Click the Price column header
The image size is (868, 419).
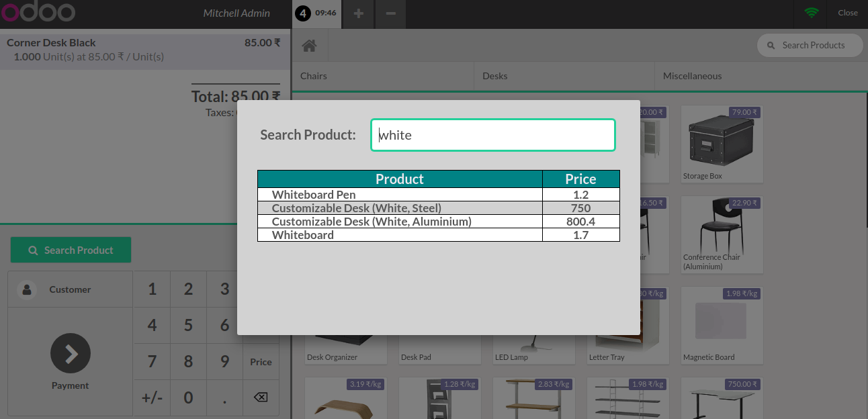pos(581,179)
